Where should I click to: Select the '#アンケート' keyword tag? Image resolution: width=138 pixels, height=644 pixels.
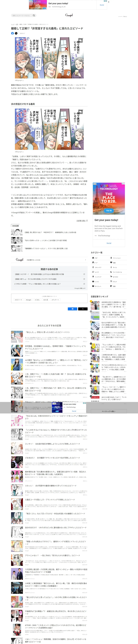click(55, 300)
